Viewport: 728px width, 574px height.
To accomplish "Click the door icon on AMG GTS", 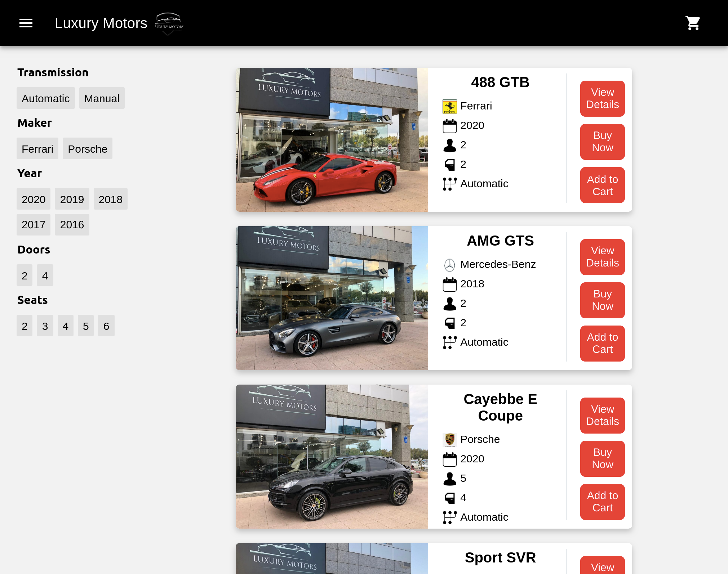I will click(449, 323).
